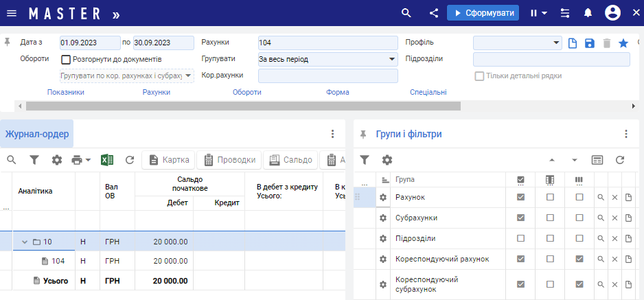Open the Спеціальні tab
Image resolution: width=644 pixels, height=300 pixels.
click(428, 92)
